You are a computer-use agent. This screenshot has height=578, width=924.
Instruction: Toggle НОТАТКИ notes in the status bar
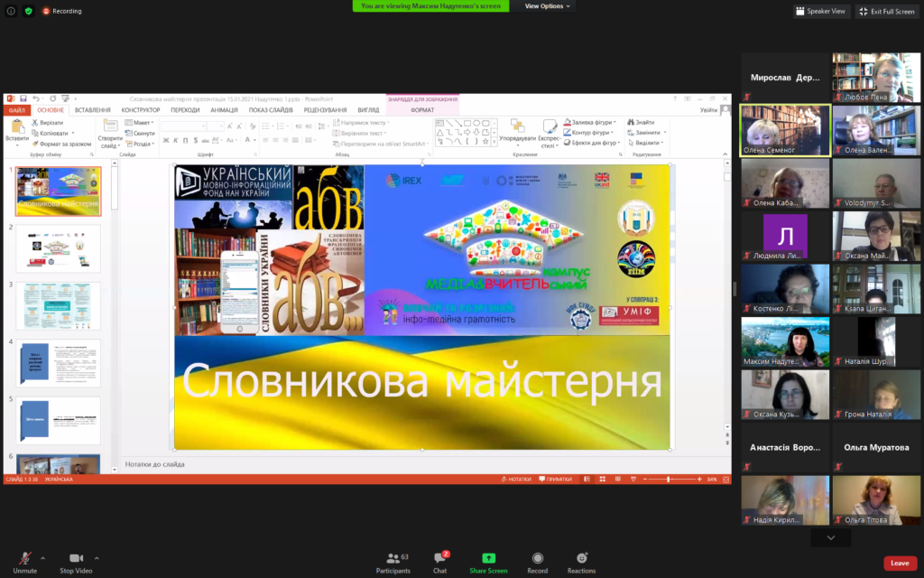pyautogui.click(x=516, y=480)
